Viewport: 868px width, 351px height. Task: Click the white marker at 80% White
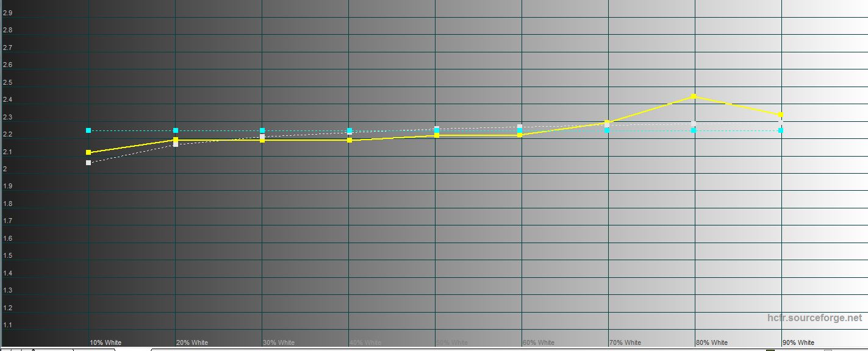[694, 124]
